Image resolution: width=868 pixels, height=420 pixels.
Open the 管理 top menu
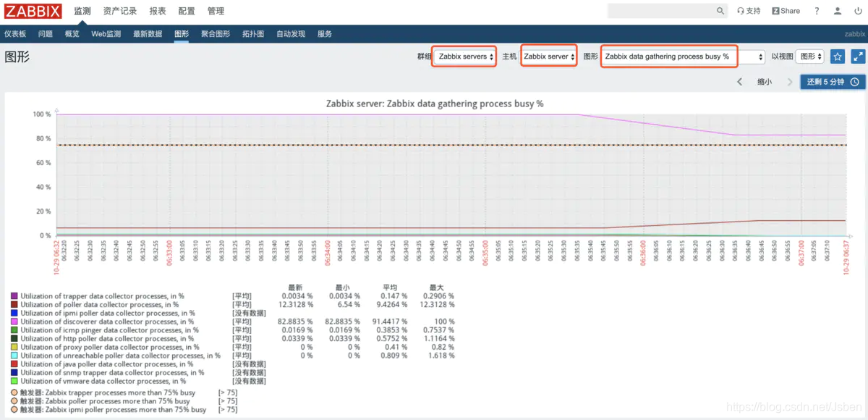pos(216,11)
